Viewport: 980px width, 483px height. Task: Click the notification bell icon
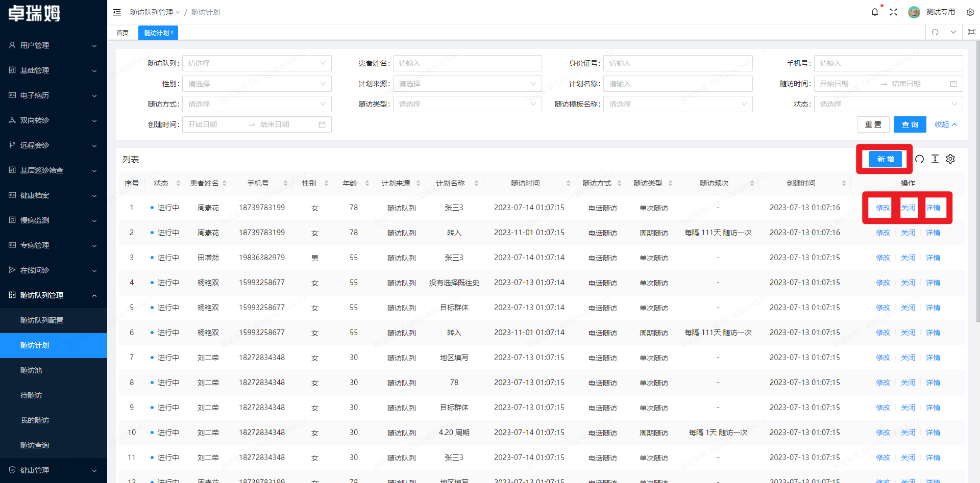coord(875,12)
